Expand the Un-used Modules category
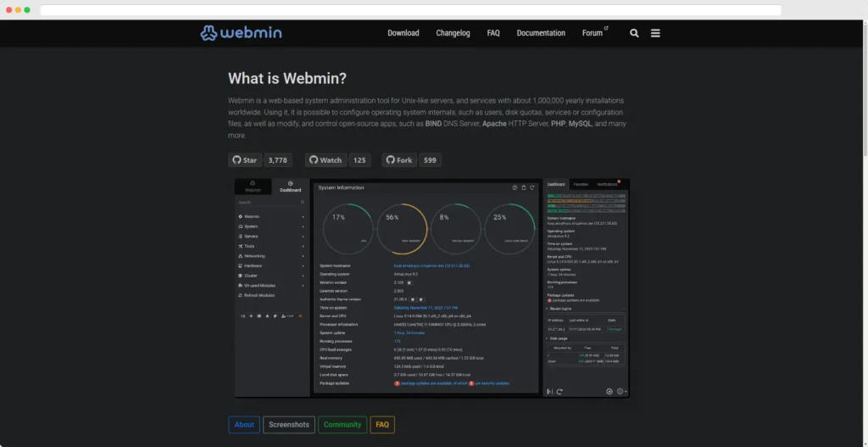The width and height of the screenshot is (868, 447). [x=271, y=285]
